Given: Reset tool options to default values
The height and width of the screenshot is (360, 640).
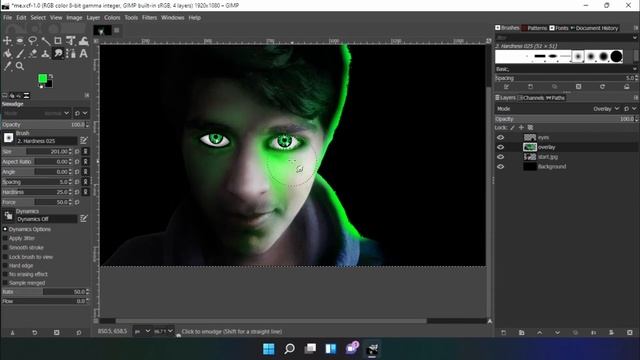Looking at the screenshot, I should [x=79, y=333].
